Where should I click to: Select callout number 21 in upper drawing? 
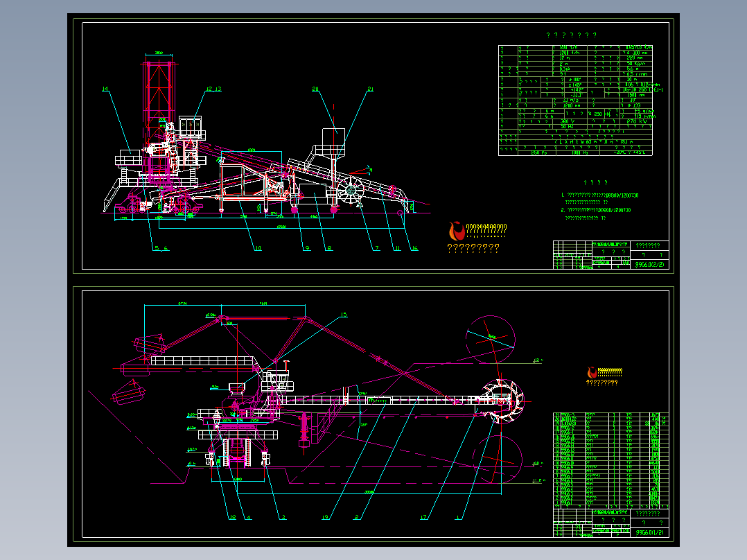point(371,89)
